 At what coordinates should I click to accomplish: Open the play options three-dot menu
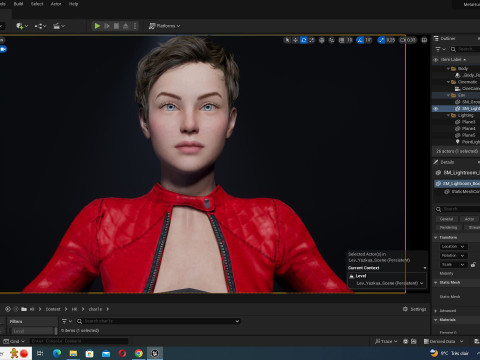click(x=135, y=26)
